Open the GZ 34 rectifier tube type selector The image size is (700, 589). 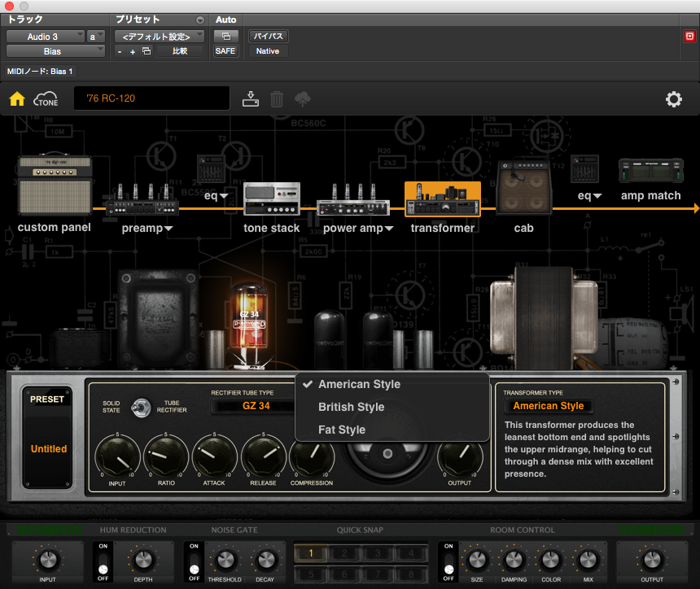coord(254,406)
